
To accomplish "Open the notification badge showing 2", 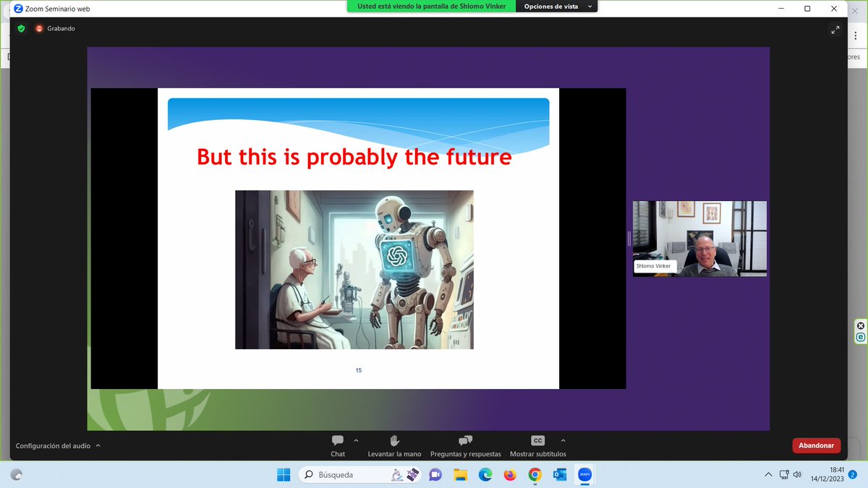I will (x=853, y=474).
